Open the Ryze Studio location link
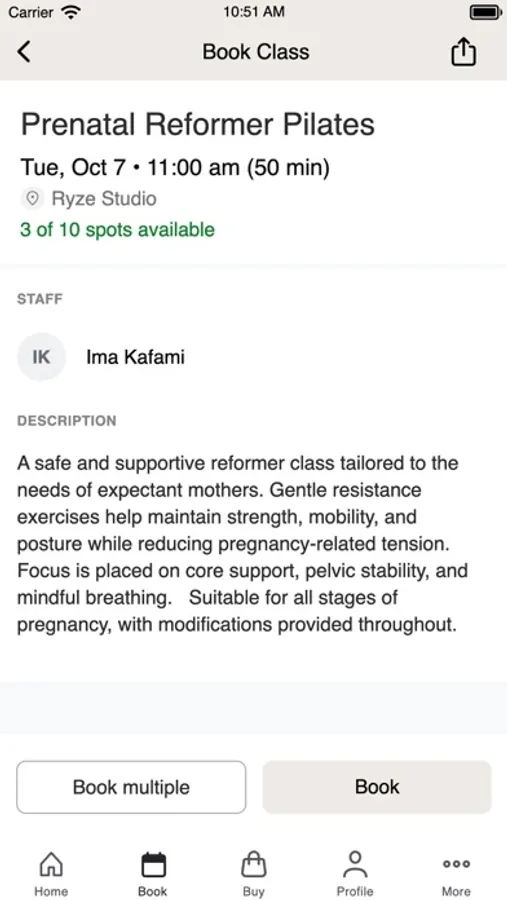This screenshot has height=900, width=507. [x=104, y=199]
